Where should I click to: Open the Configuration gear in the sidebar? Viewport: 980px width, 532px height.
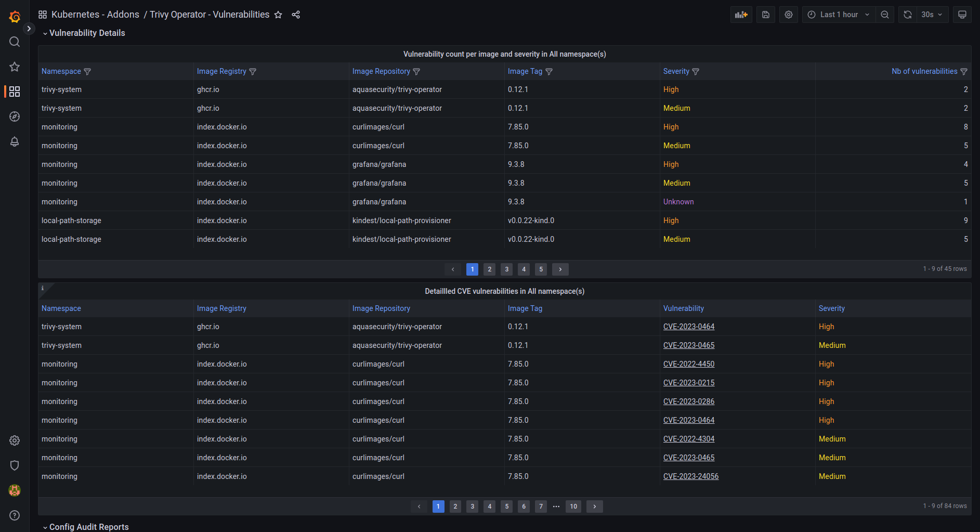15,440
